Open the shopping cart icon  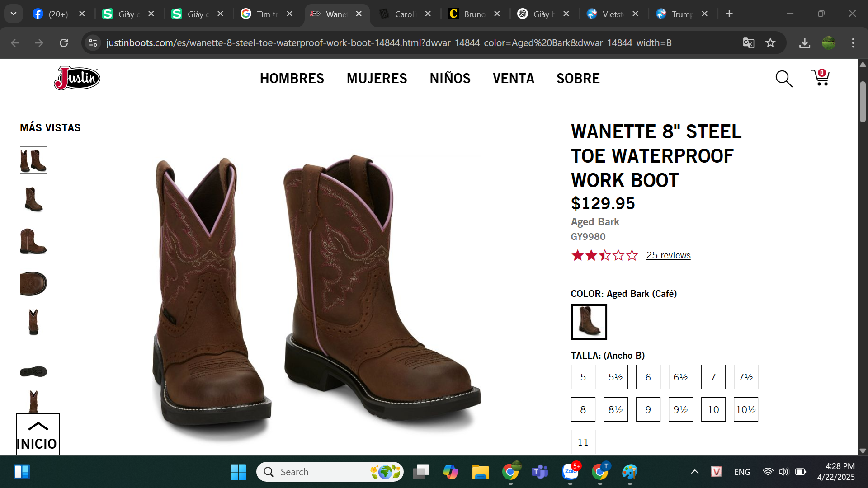click(x=820, y=78)
